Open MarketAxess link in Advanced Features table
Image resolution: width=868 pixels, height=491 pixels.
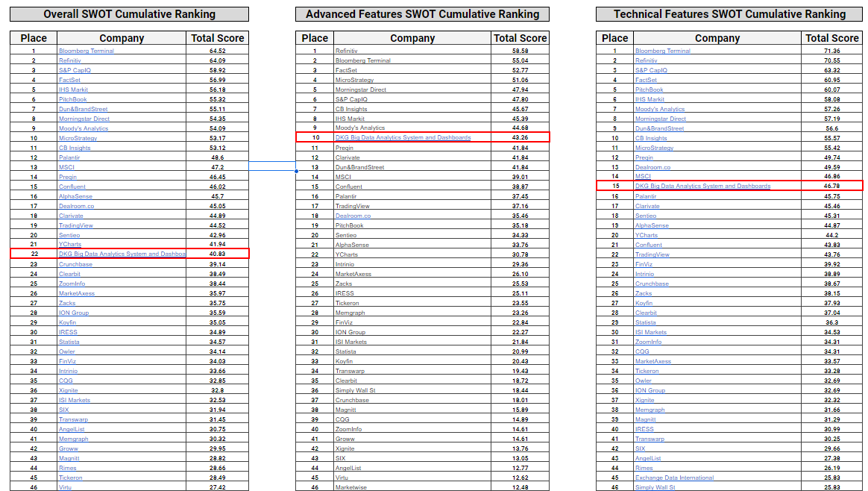tap(353, 274)
